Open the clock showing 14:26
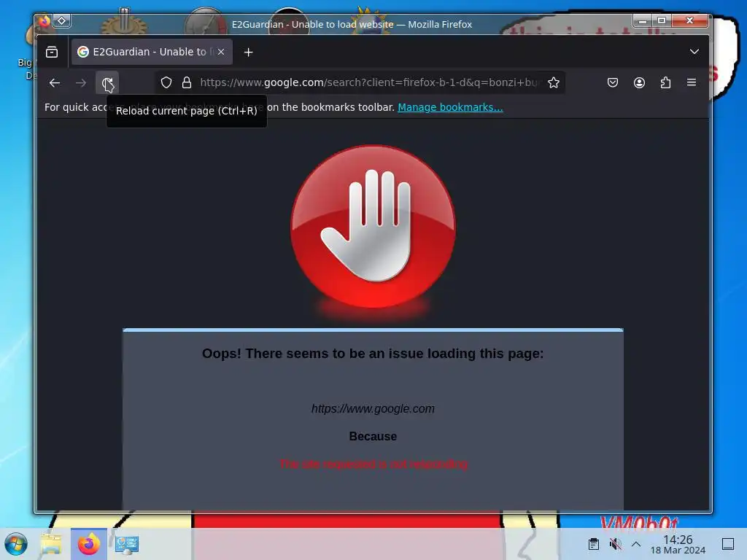The width and height of the screenshot is (747, 560). [x=678, y=544]
